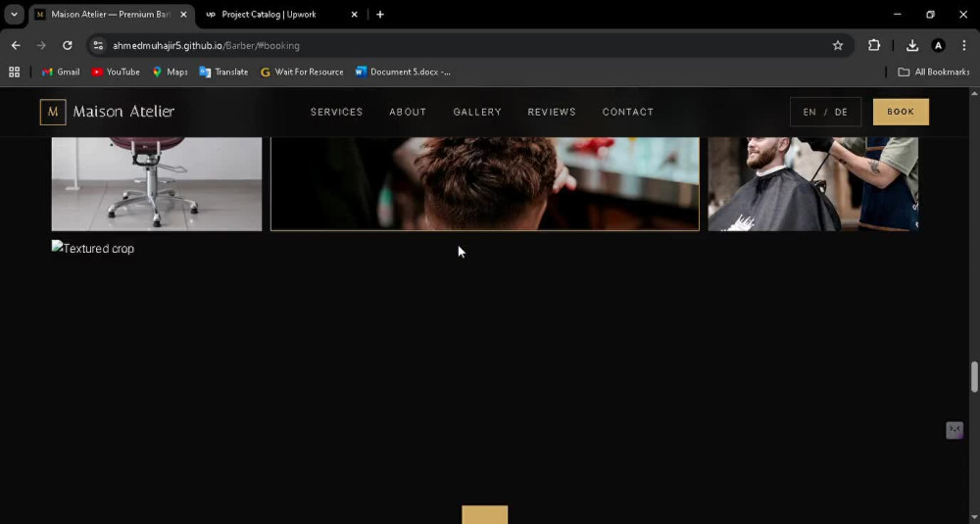Image resolution: width=980 pixels, height=524 pixels.
Task: Switch site language to DE
Action: click(841, 113)
